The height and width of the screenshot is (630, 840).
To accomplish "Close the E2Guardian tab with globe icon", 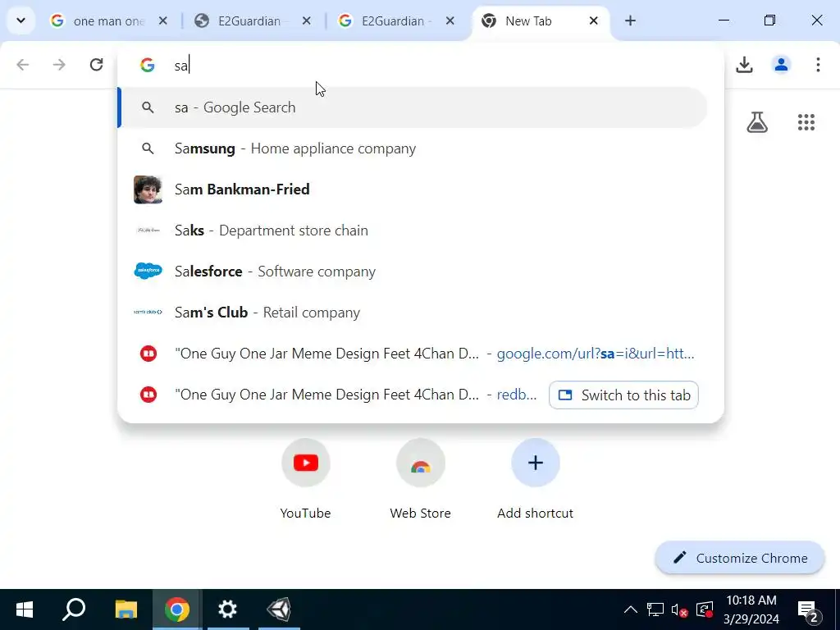I will (307, 21).
